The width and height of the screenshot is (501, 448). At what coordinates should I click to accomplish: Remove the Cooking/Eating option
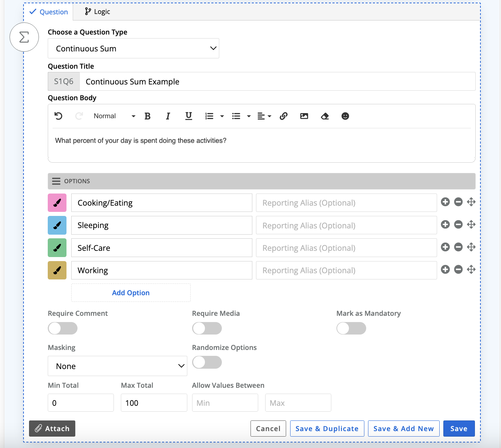coord(458,202)
